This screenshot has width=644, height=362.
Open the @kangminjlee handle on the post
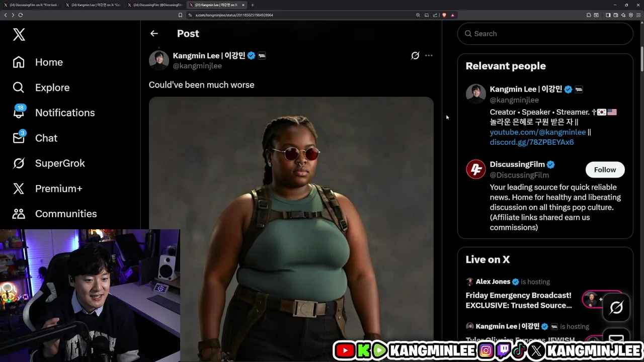tap(197, 66)
